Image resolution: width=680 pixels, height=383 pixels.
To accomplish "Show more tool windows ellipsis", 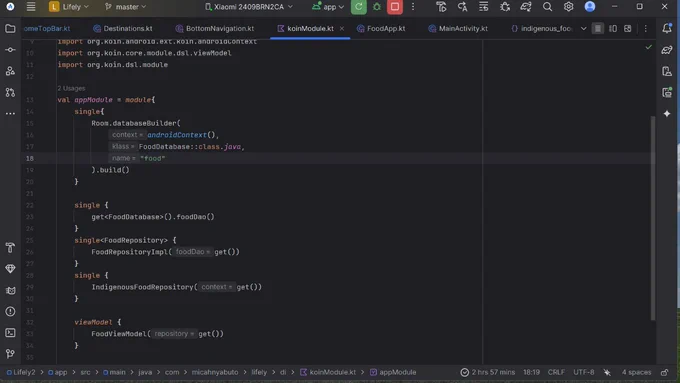I will pyautogui.click(x=10, y=114).
